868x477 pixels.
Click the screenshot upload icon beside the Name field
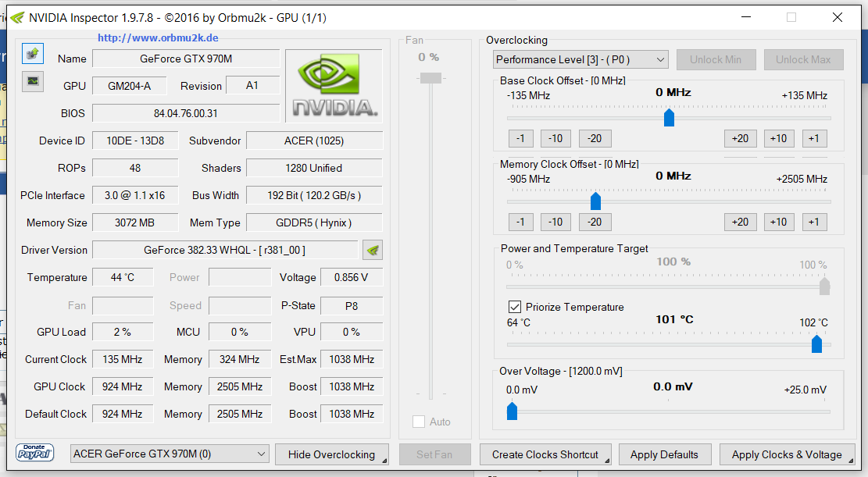click(x=33, y=54)
